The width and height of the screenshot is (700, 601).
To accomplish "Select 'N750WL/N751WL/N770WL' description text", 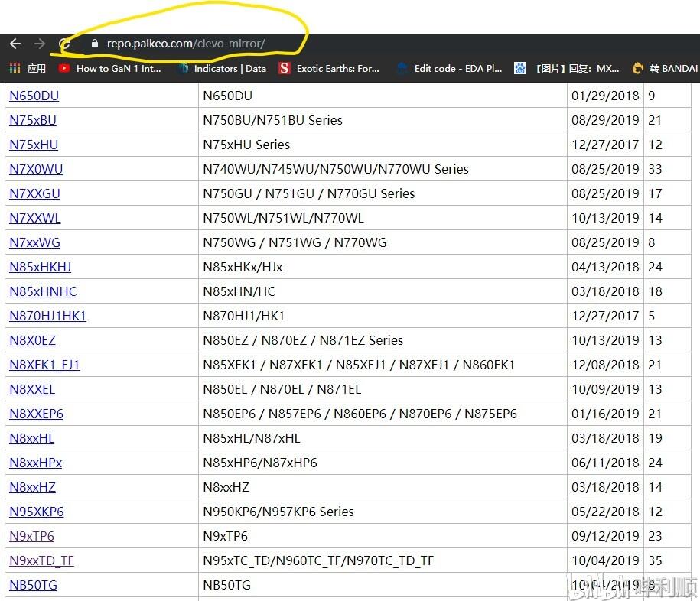I will [283, 219].
